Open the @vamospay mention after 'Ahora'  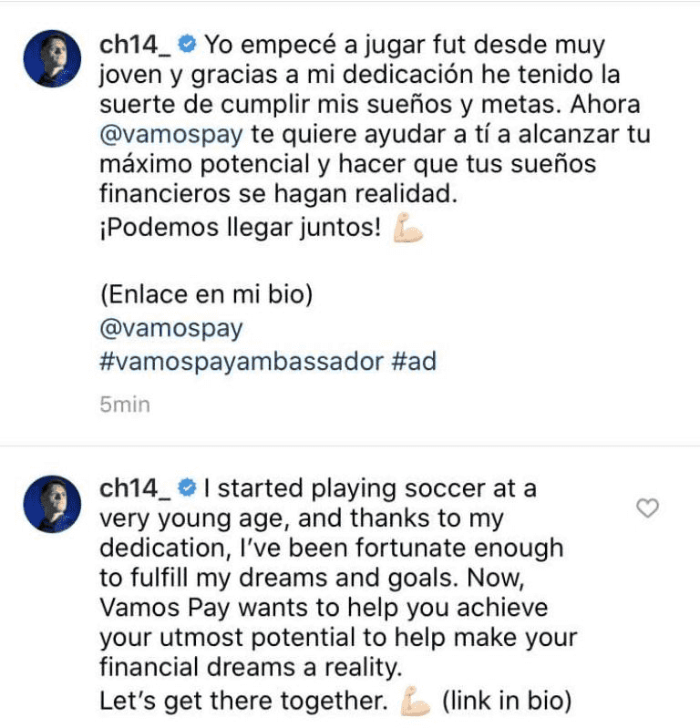point(170,137)
